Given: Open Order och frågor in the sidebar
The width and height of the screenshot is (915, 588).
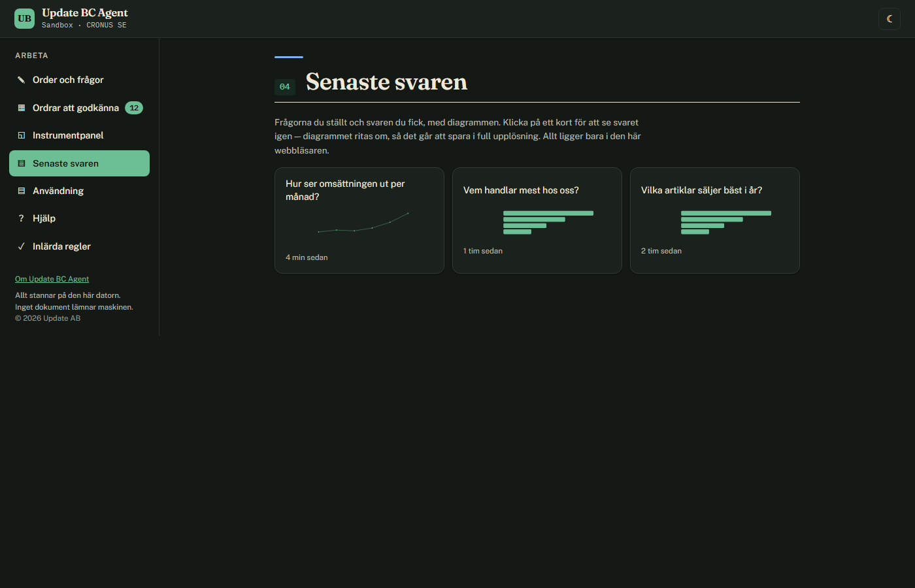Looking at the screenshot, I should tap(79, 80).
